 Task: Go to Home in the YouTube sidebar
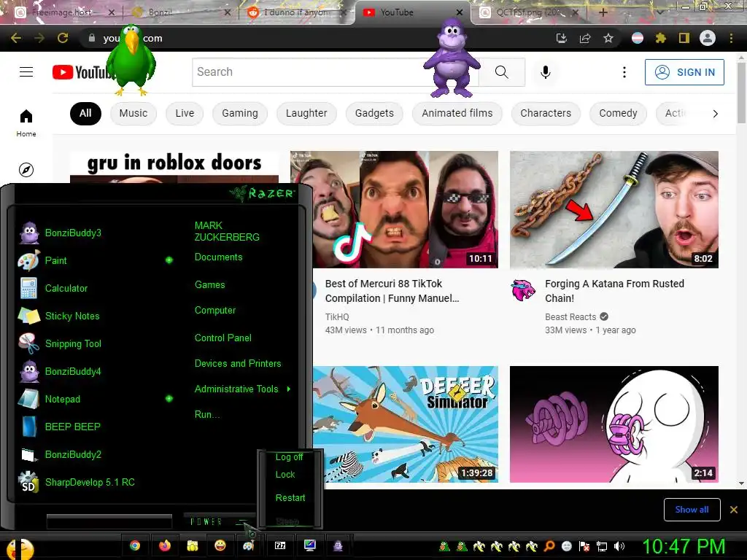pyautogui.click(x=26, y=122)
